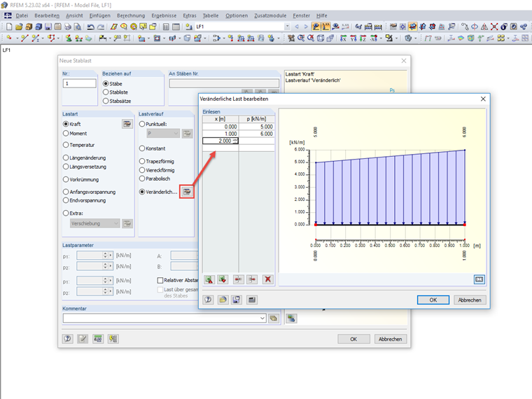Open the Einfügen menu

click(99, 15)
